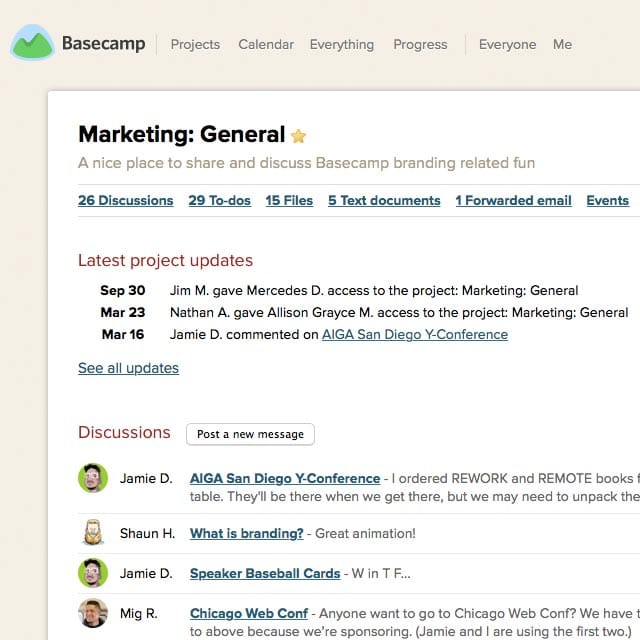Click the Latest project updates heading

[165, 260]
